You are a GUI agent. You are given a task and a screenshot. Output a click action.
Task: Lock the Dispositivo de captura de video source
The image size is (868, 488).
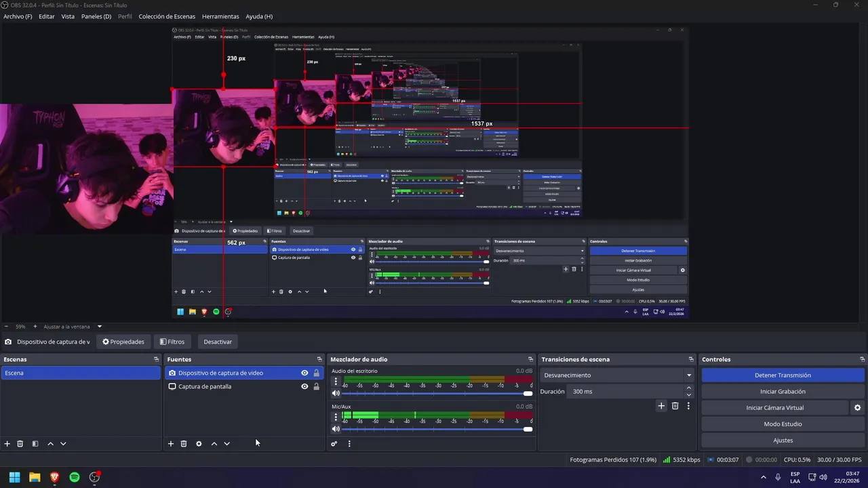point(316,373)
